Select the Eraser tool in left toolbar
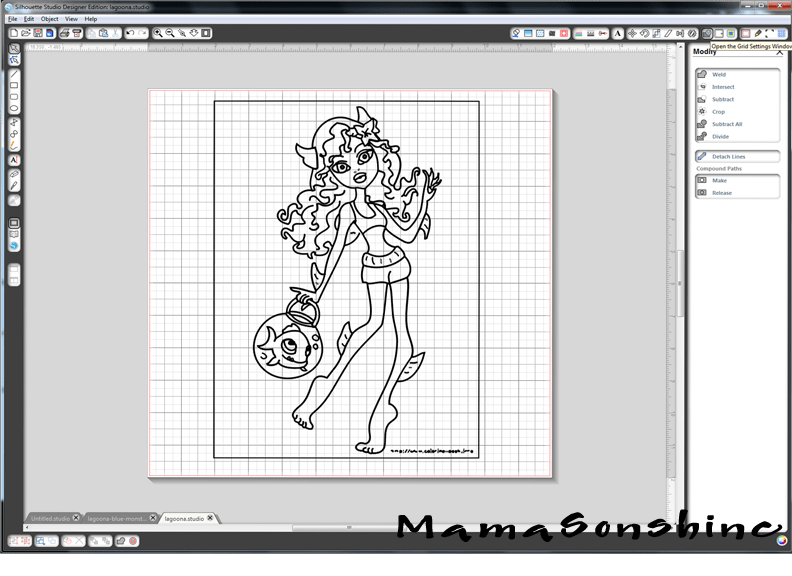Screen dimensions: 792x576 pos(14,173)
